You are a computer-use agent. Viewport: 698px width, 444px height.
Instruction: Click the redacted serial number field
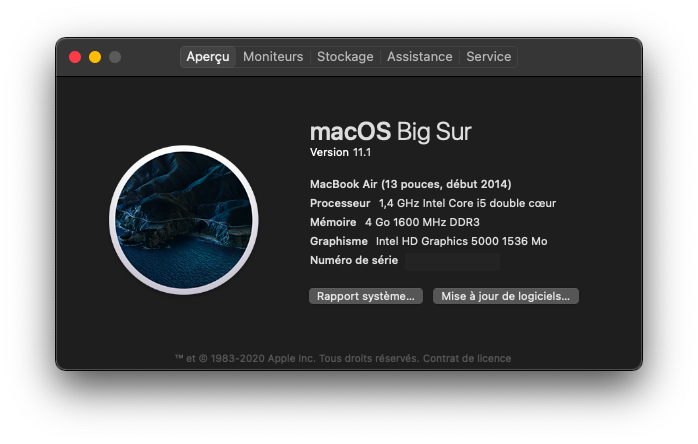pyautogui.click(x=453, y=261)
